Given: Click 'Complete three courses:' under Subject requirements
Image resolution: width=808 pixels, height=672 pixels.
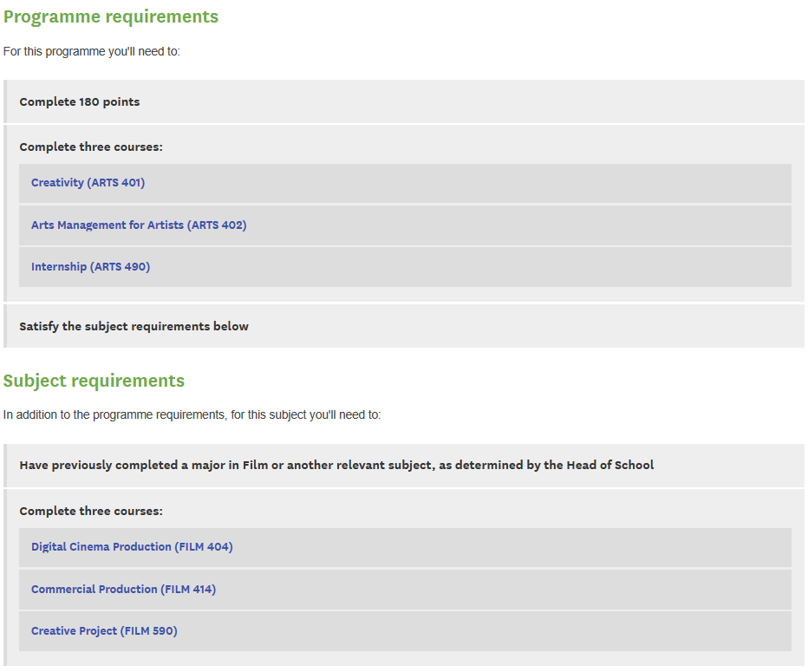Looking at the screenshot, I should pyautogui.click(x=91, y=512).
